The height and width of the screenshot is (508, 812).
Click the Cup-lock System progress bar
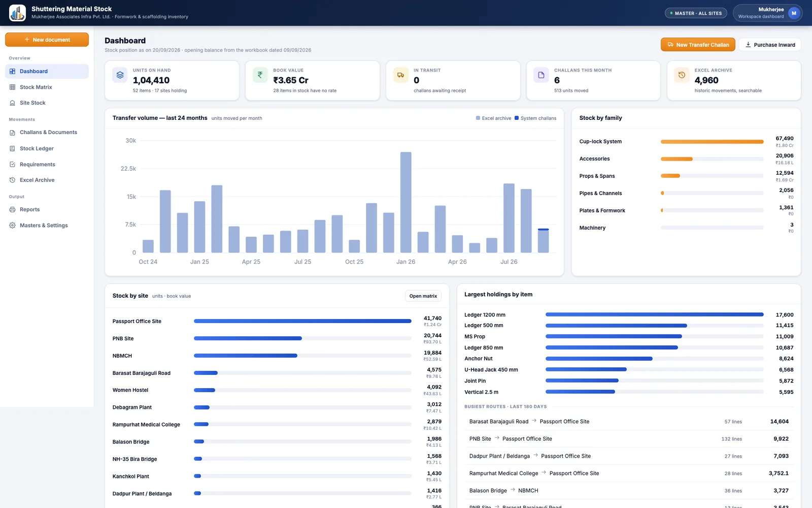(x=712, y=142)
